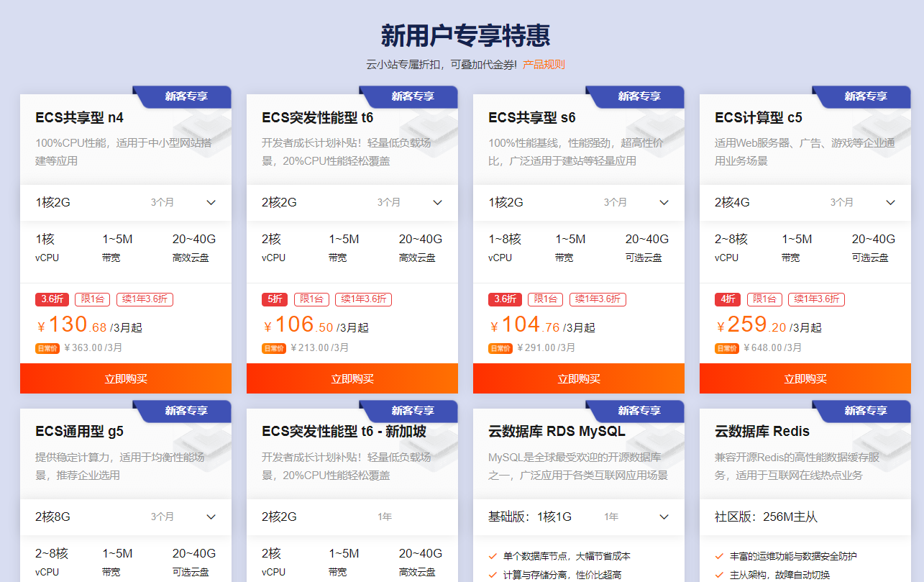This screenshot has width=924, height=582.
Task: Click the chevron arrow on ECS计算型 c5 selector
Action: (891, 203)
